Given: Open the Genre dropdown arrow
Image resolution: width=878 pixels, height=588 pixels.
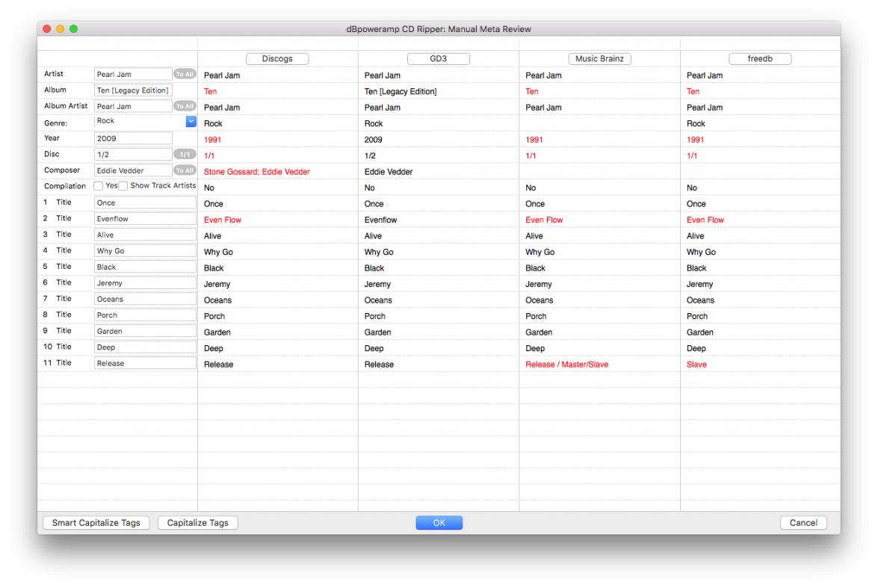Looking at the screenshot, I should coord(191,122).
